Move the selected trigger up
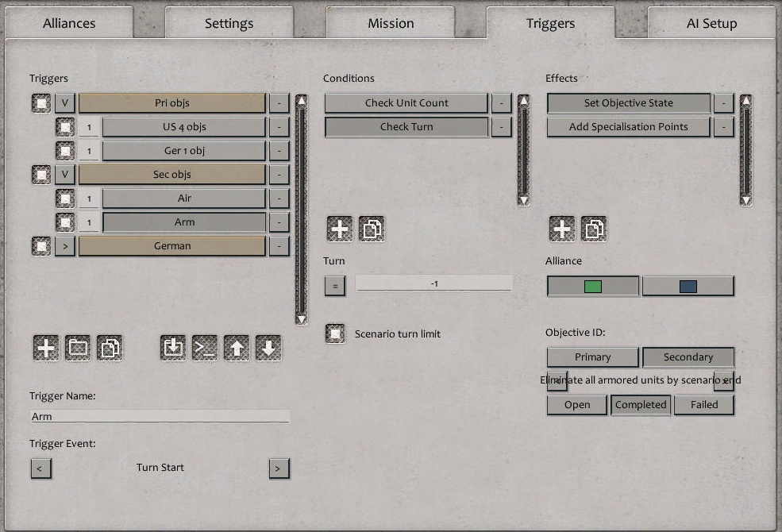Image resolution: width=782 pixels, height=532 pixels. click(x=237, y=348)
